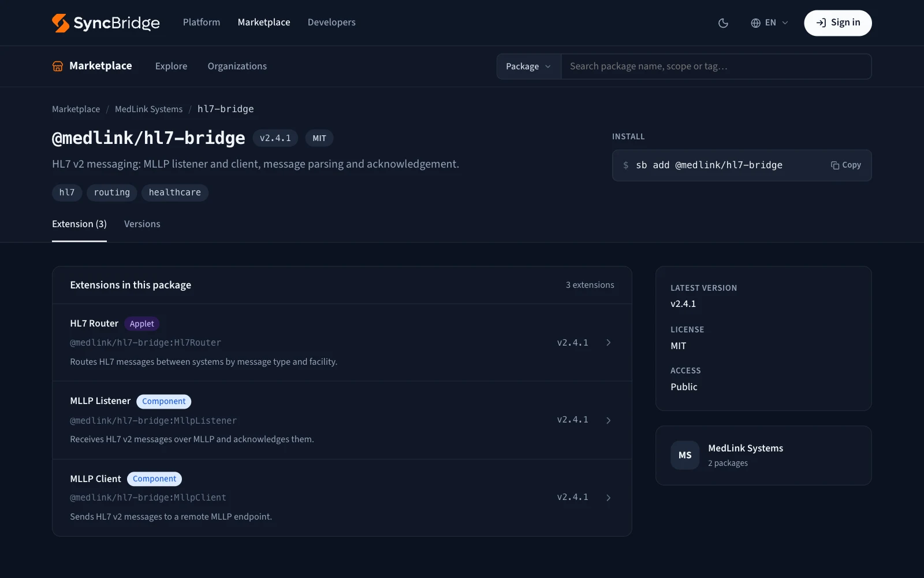Screen dimensions: 924x578
Task: Click v2.4.1 in MLLP Listener row
Action: pos(573,420)
